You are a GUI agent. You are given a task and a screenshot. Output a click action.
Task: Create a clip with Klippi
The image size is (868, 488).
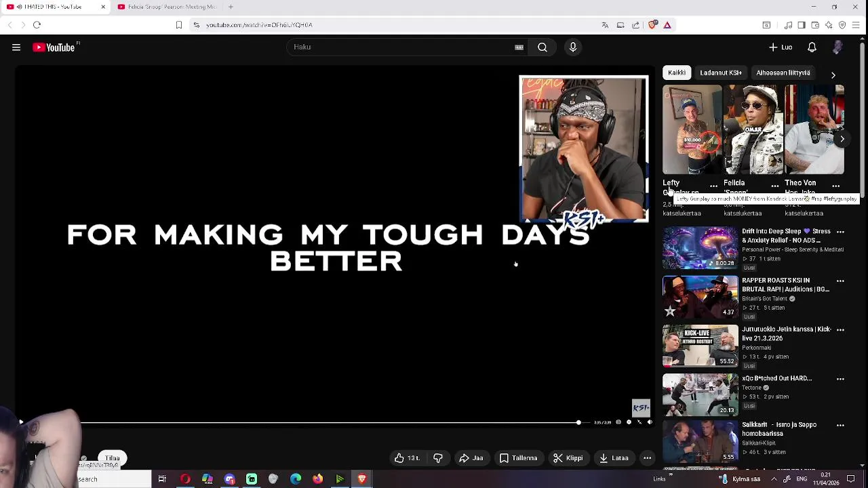[568, 458]
